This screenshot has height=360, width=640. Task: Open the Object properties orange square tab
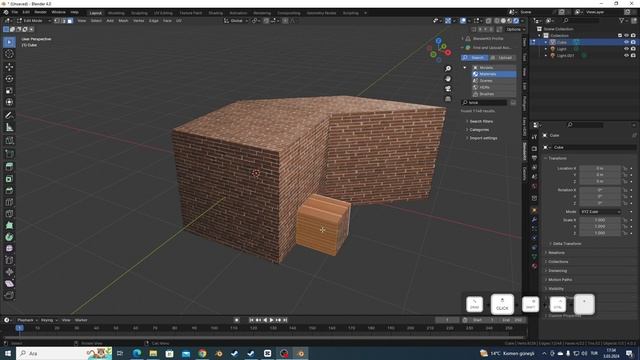pyautogui.click(x=534, y=210)
